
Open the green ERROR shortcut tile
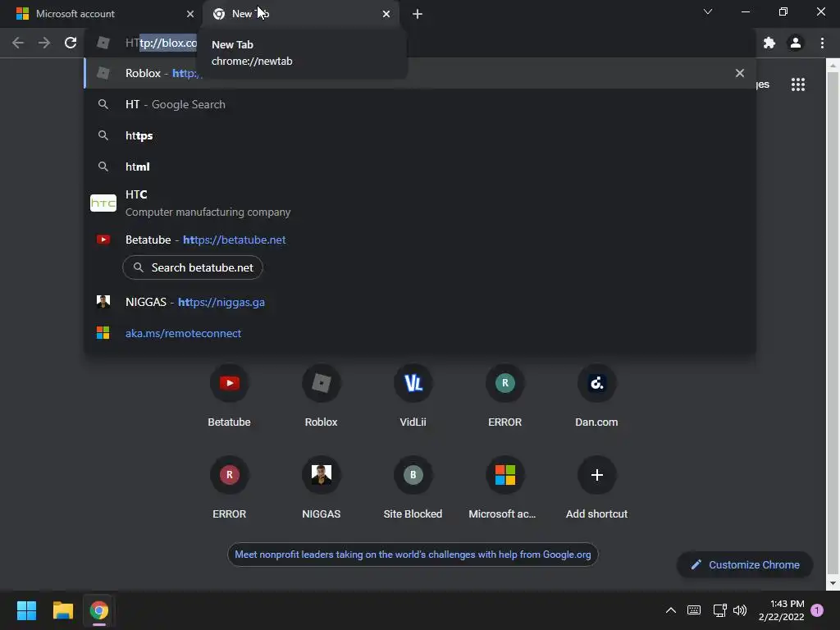pos(504,396)
